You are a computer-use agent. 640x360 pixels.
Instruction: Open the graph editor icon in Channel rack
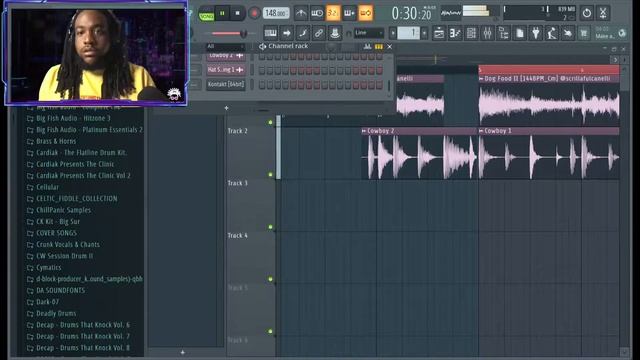tap(367, 47)
